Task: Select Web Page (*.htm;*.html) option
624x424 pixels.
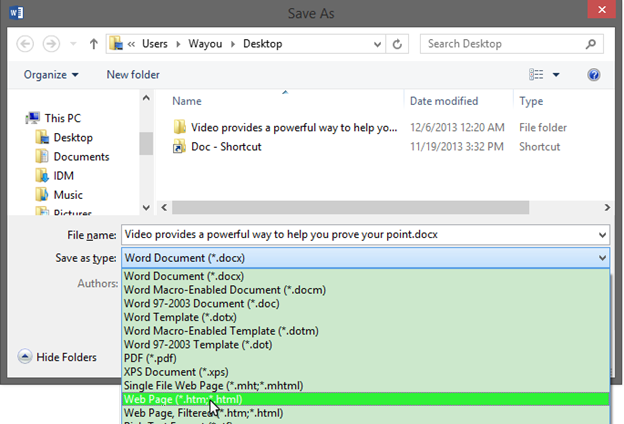Action: coord(182,399)
